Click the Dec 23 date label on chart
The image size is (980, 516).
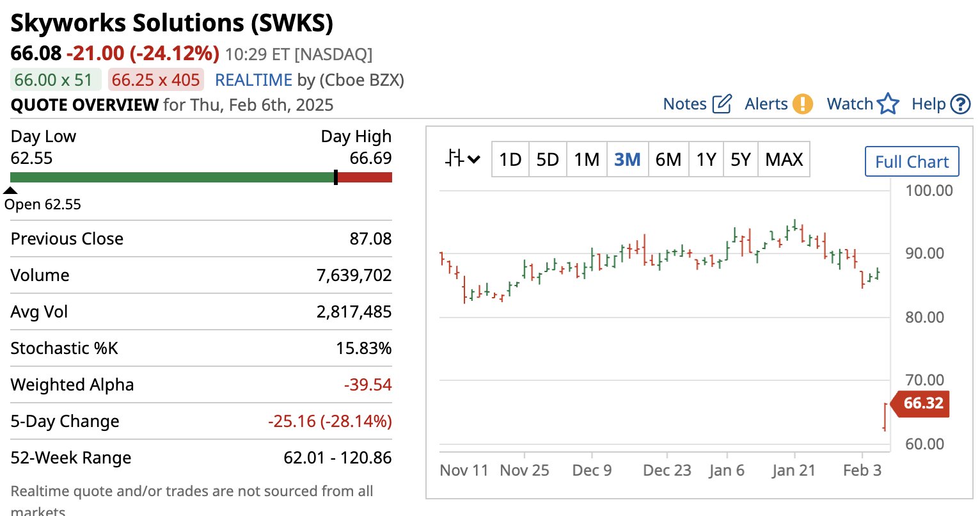point(667,471)
